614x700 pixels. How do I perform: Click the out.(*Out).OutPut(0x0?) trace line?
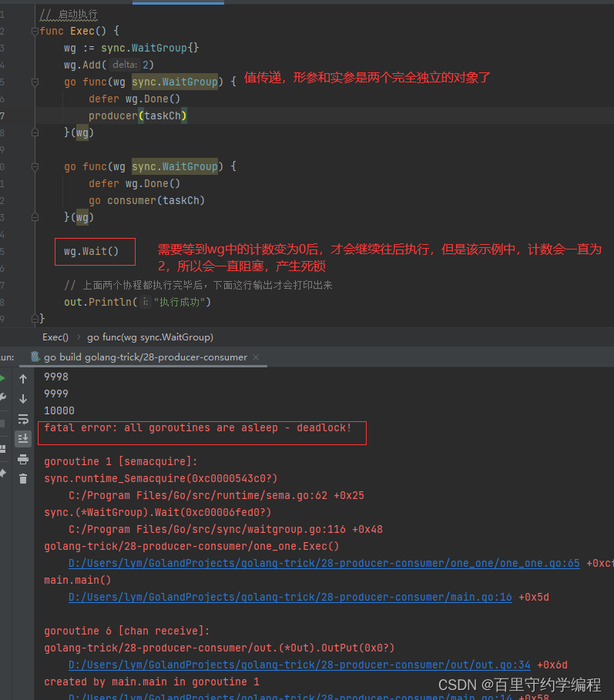coord(220,648)
